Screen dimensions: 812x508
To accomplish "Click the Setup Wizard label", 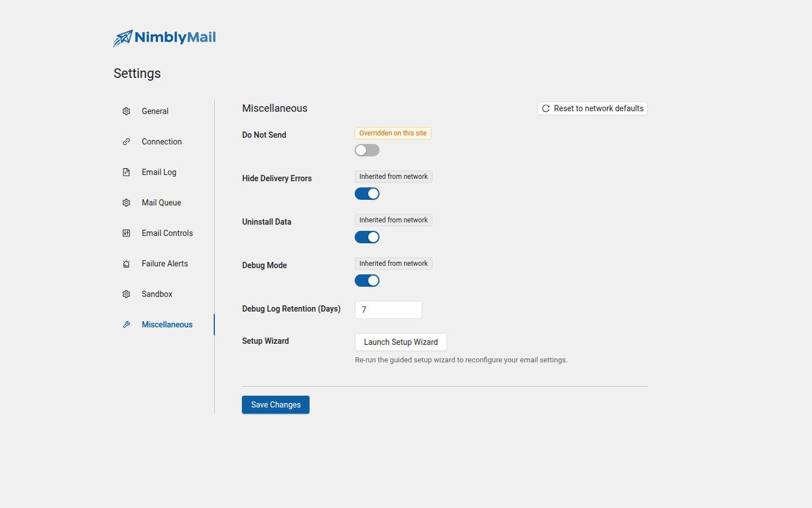I will click(x=266, y=341).
